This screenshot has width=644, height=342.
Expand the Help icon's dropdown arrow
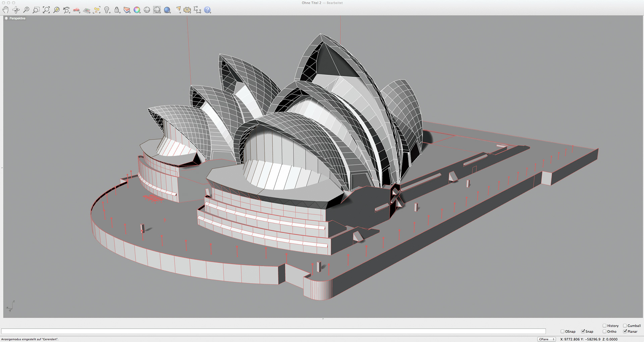coord(210,13)
